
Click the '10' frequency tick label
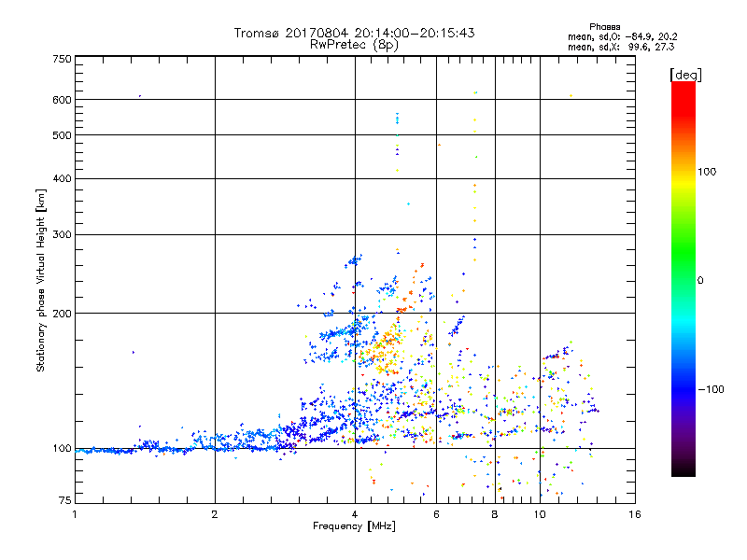[540, 514]
